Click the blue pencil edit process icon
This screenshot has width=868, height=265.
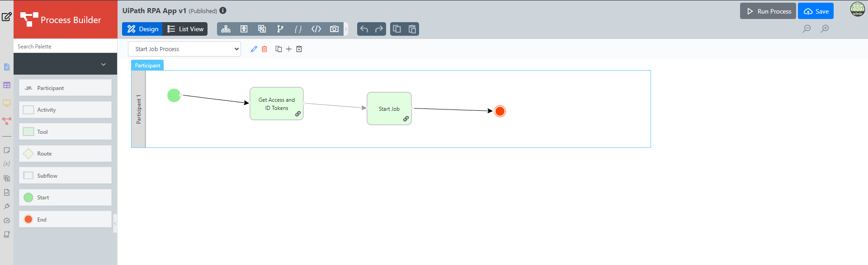(254, 49)
